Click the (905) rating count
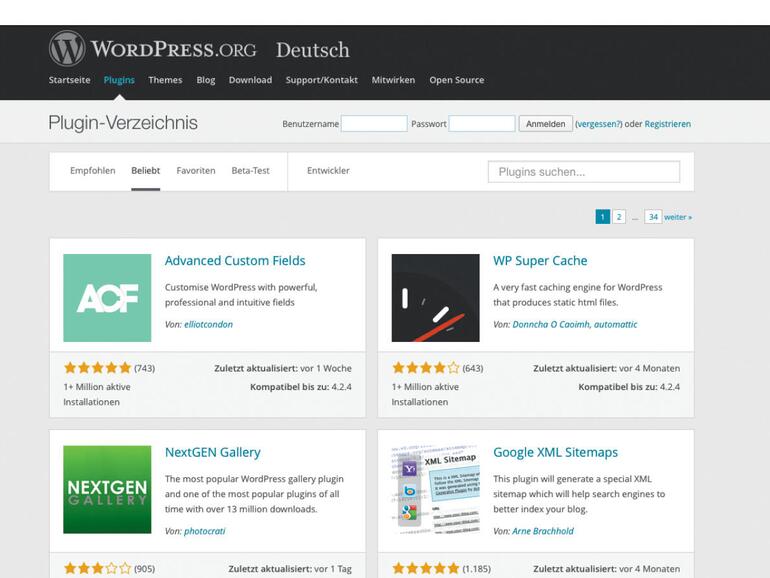Screen dimensions: 770x578 point(144,569)
